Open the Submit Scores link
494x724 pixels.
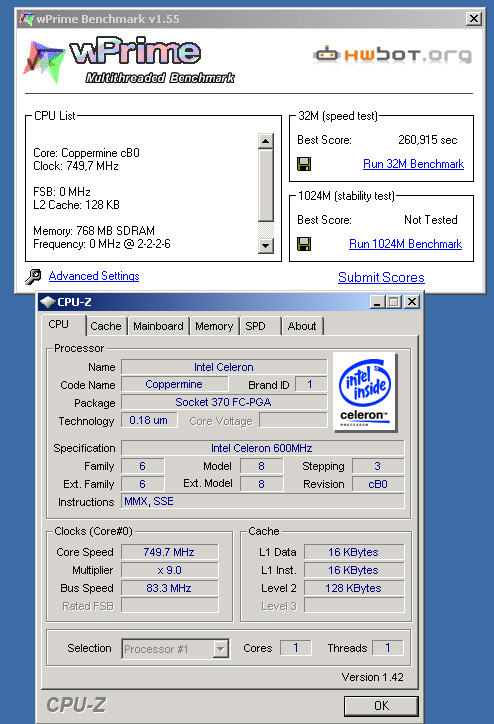pyautogui.click(x=381, y=277)
